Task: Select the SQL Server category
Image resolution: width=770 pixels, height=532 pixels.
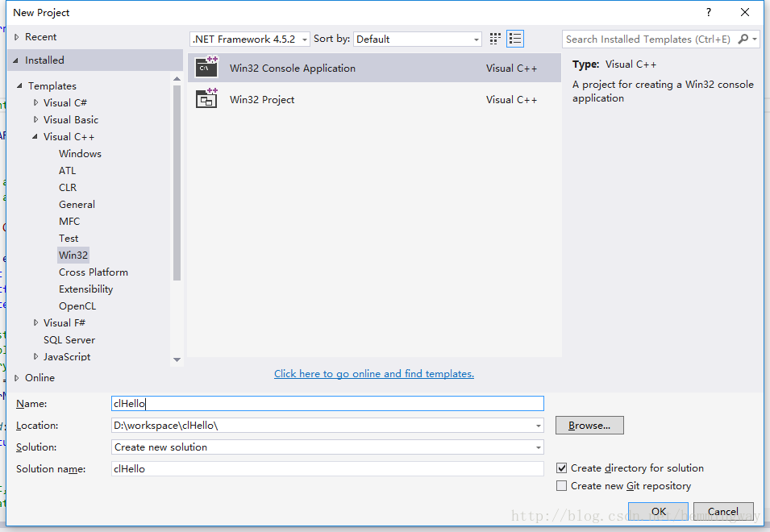Action: (69, 339)
